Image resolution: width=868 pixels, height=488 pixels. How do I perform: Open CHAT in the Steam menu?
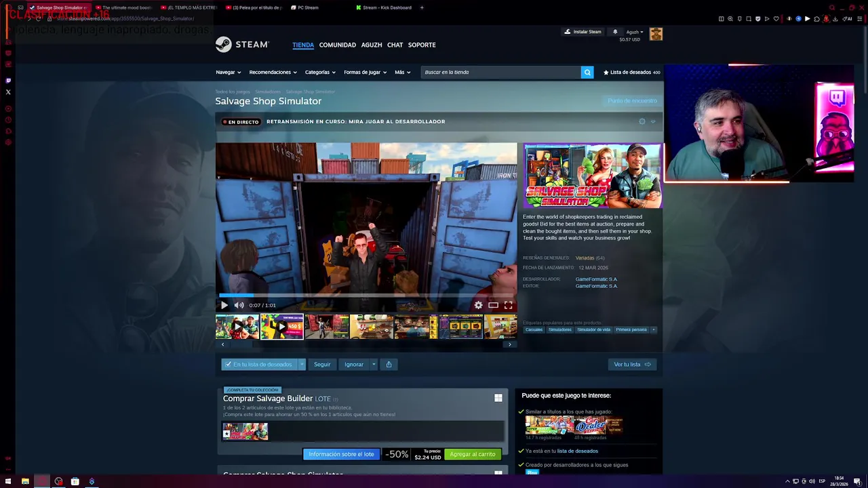point(395,45)
